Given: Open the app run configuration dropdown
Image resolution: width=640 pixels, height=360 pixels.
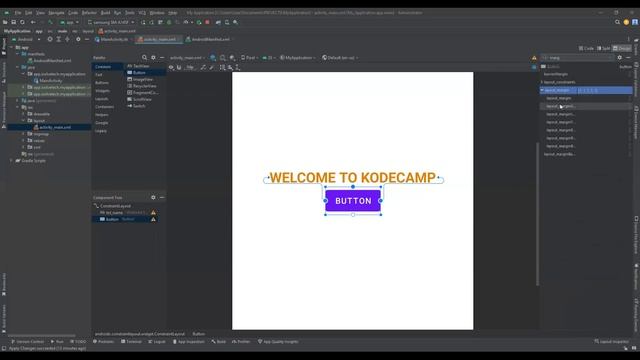Looking at the screenshot, I should point(69,22).
